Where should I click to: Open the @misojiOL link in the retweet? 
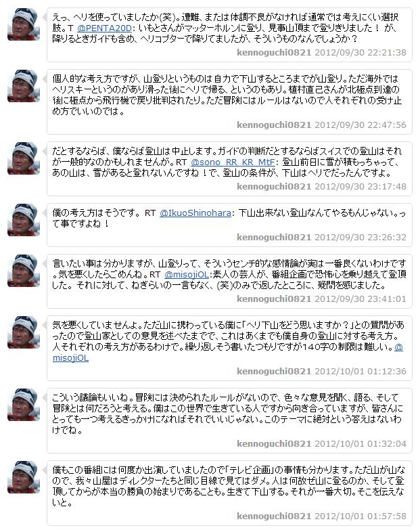pyautogui.click(x=187, y=274)
